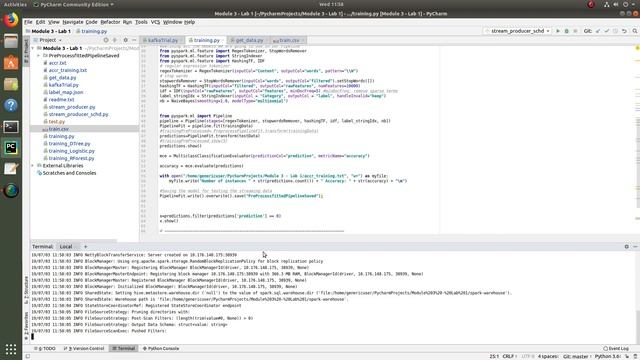This screenshot has height=360, width=640.
Task: Open Version Control tool window
Action: pos(84,349)
